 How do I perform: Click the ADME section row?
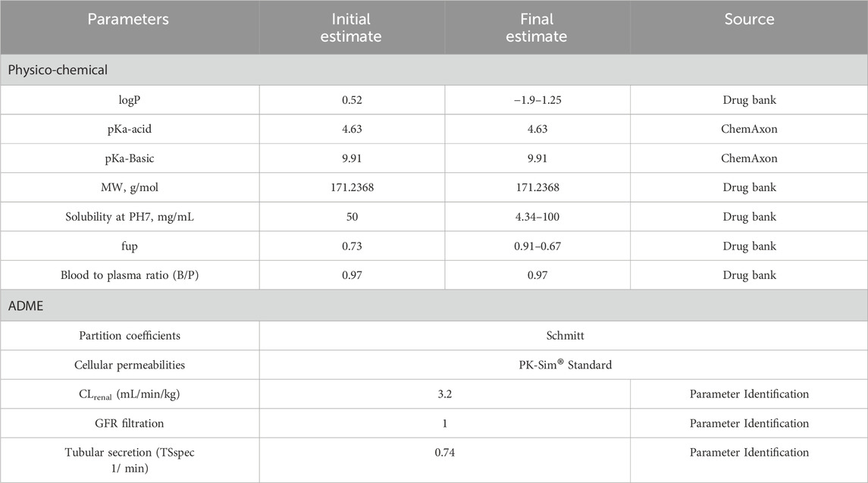click(x=434, y=306)
